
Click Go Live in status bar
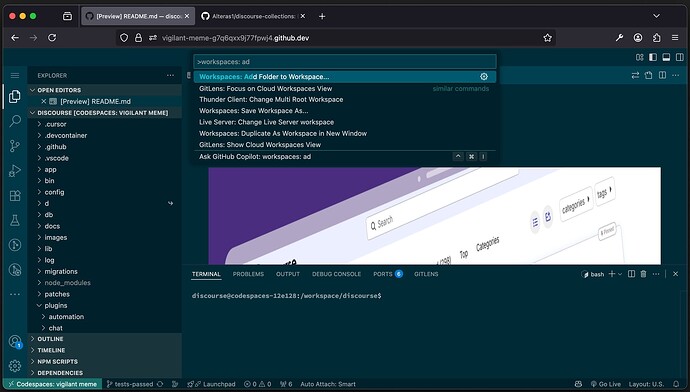pos(606,384)
